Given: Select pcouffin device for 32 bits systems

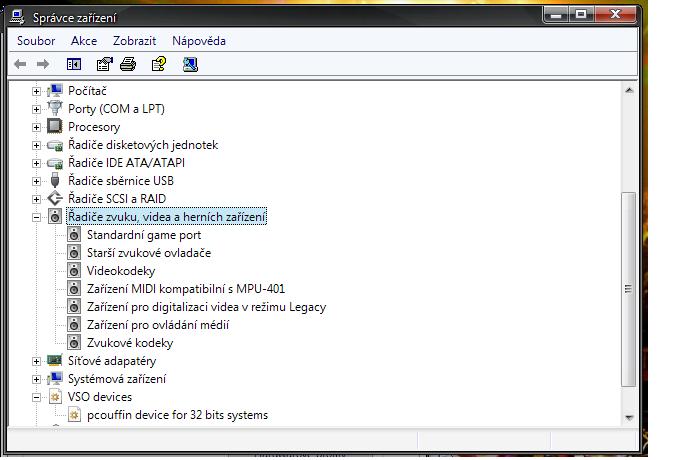Looking at the screenshot, I should (x=177, y=415).
